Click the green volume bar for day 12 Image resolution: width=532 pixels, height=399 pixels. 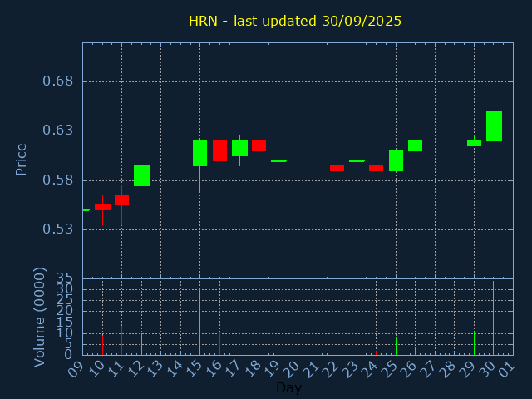(141, 344)
